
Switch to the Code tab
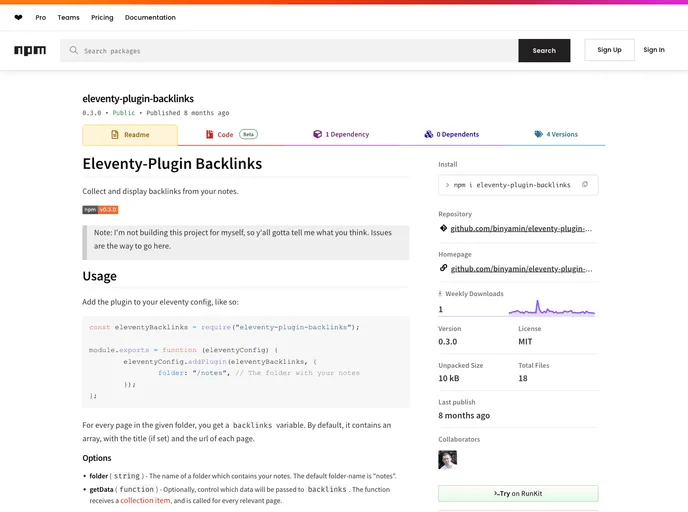click(232, 135)
